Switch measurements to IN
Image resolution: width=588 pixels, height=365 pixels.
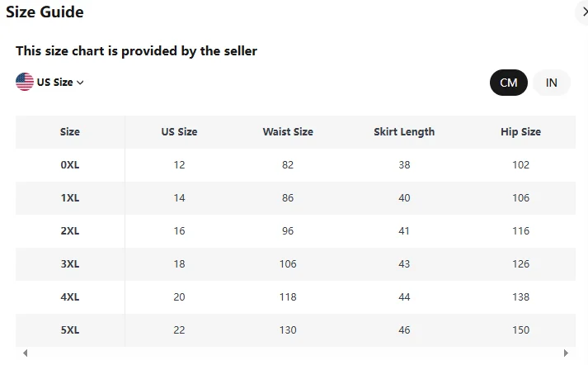point(552,83)
